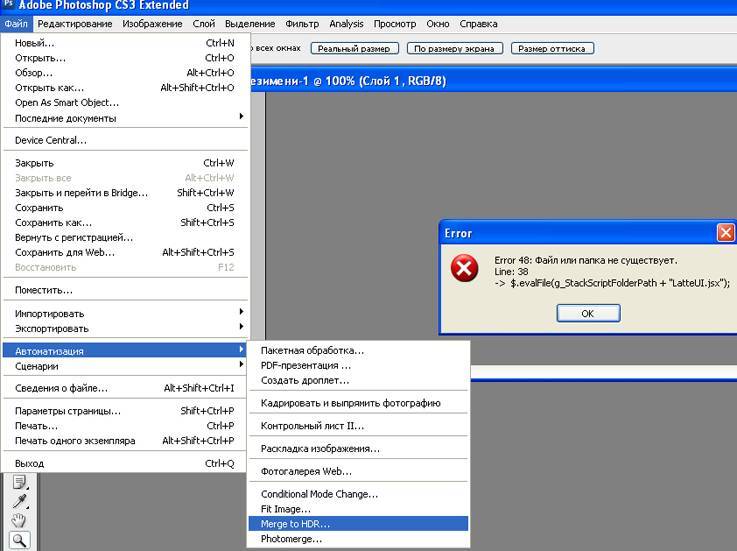
Task: Click the LatteUI.jsx error message line
Action: coord(612,283)
